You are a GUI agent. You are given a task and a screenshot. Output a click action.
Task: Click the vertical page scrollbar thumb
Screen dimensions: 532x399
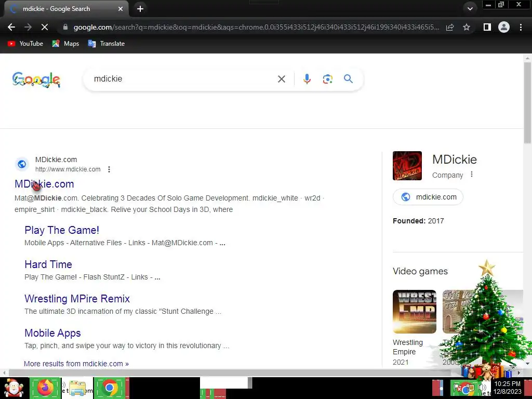click(x=527, y=102)
